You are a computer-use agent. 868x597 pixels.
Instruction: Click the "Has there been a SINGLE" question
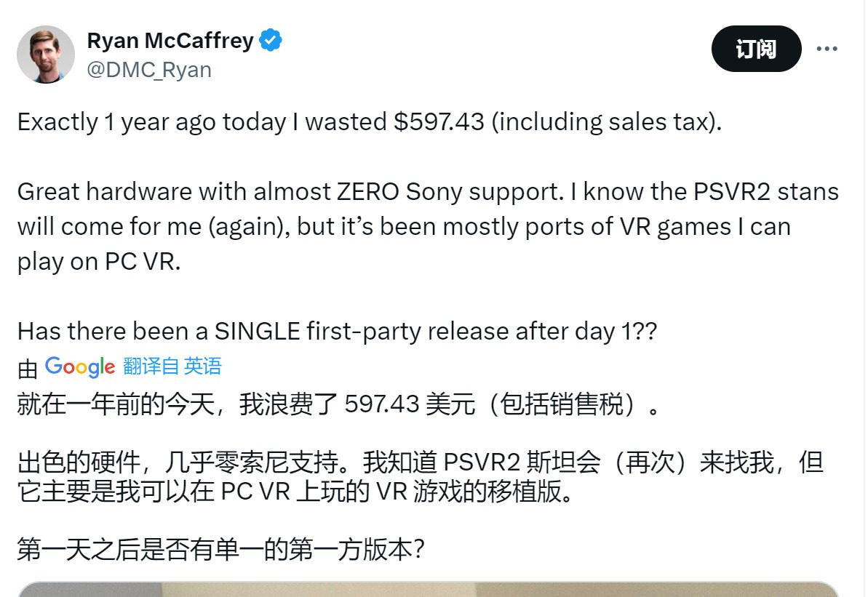point(337,332)
